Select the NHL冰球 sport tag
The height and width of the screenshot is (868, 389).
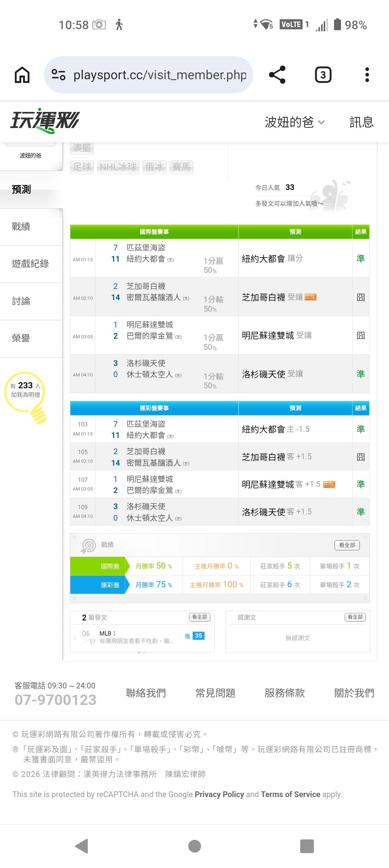coord(118,167)
